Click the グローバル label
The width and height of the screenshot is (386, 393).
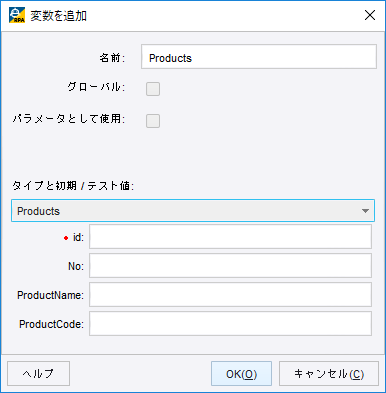point(96,87)
